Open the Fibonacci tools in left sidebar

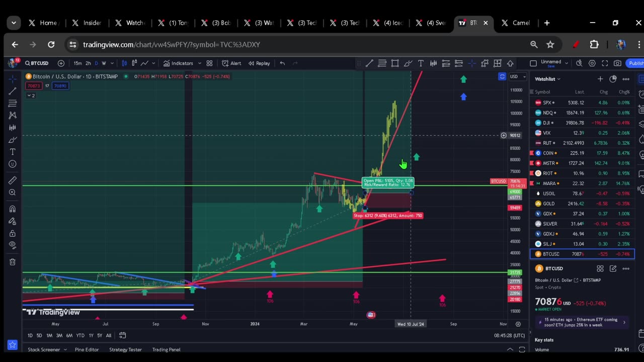(x=13, y=103)
